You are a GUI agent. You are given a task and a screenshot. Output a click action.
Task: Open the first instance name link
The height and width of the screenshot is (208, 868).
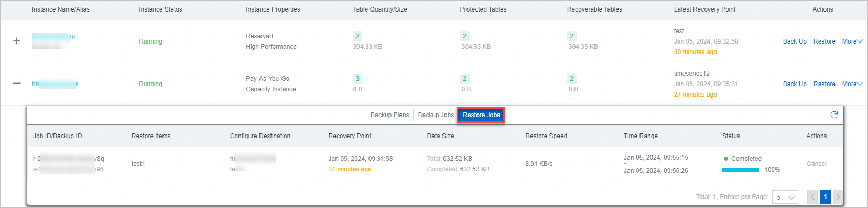click(53, 36)
